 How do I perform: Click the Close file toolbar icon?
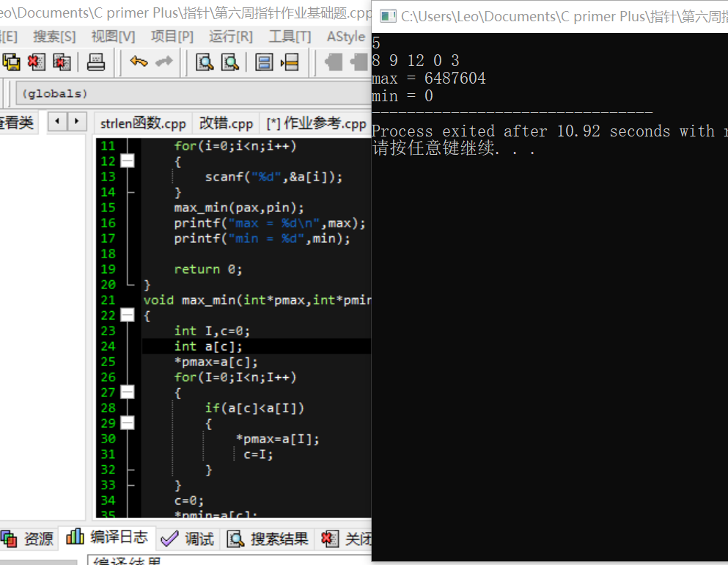(36, 62)
